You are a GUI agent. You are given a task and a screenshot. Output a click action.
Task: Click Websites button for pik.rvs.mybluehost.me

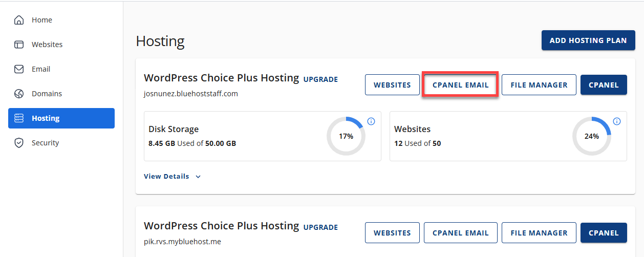pyautogui.click(x=392, y=233)
